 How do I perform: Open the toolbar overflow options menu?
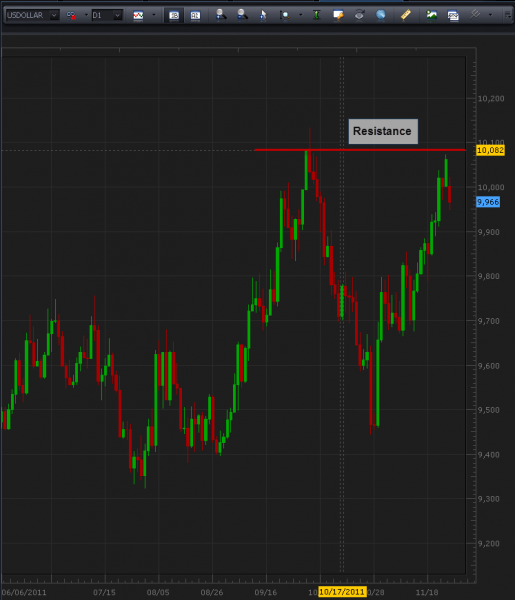508,15
